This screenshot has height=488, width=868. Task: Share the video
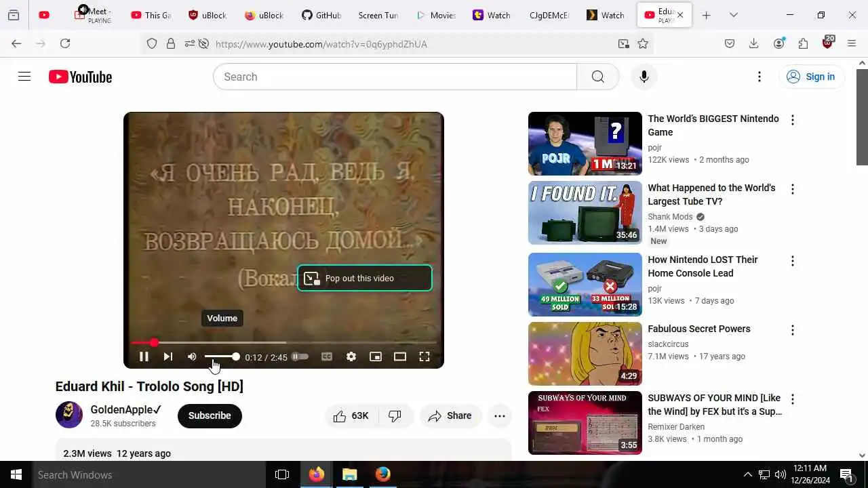[x=450, y=415]
